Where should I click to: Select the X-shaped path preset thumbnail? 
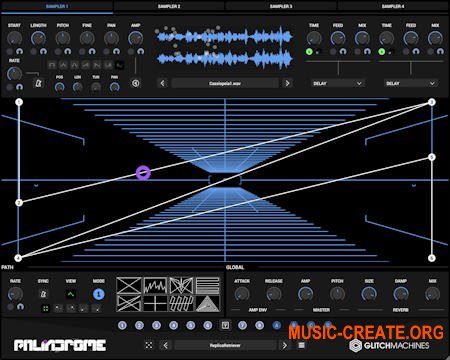129,286
